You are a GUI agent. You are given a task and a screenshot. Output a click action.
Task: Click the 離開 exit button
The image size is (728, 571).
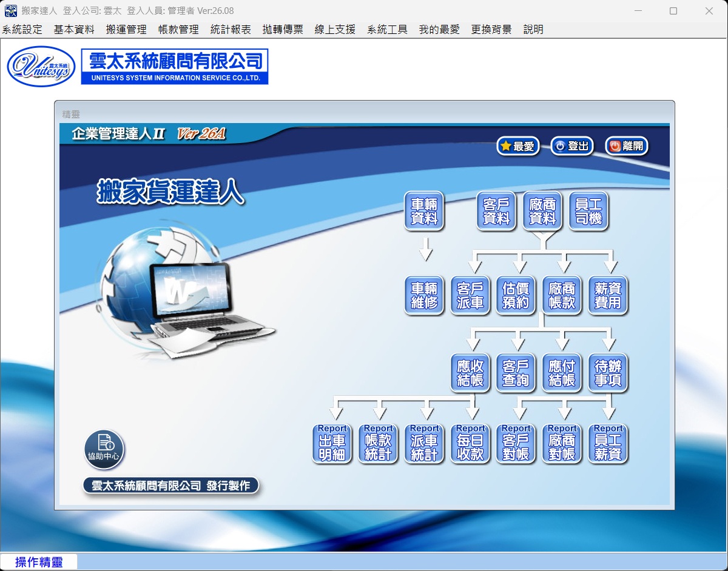pyautogui.click(x=627, y=146)
